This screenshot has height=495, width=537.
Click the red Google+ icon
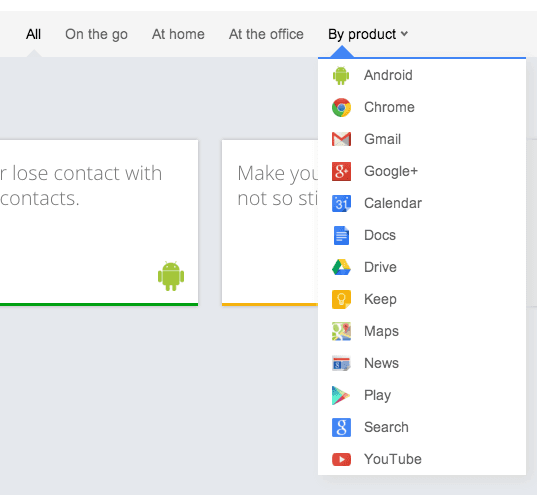coord(341,171)
